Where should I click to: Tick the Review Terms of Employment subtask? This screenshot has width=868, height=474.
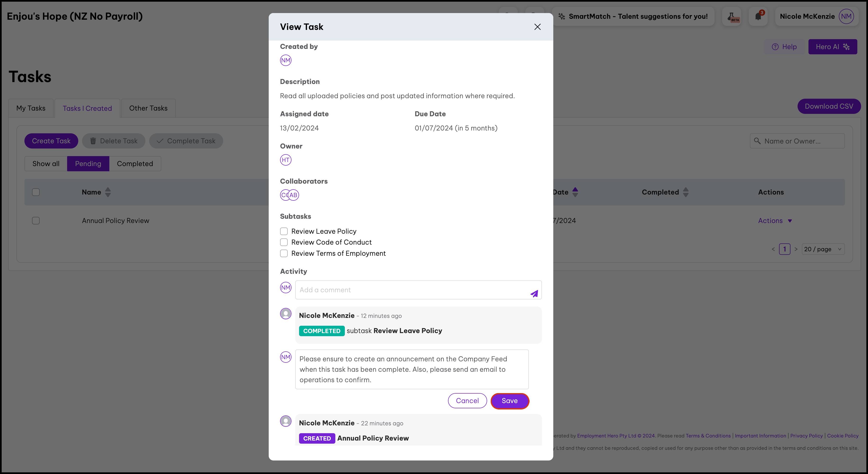284,254
